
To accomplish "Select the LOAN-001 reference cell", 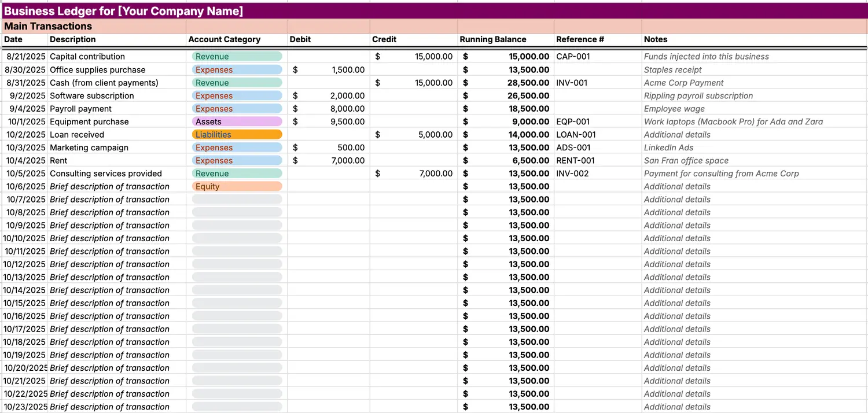I will pyautogui.click(x=598, y=134).
